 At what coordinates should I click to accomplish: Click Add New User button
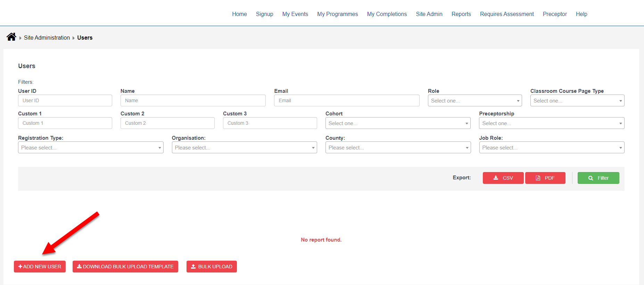(40, 267)
